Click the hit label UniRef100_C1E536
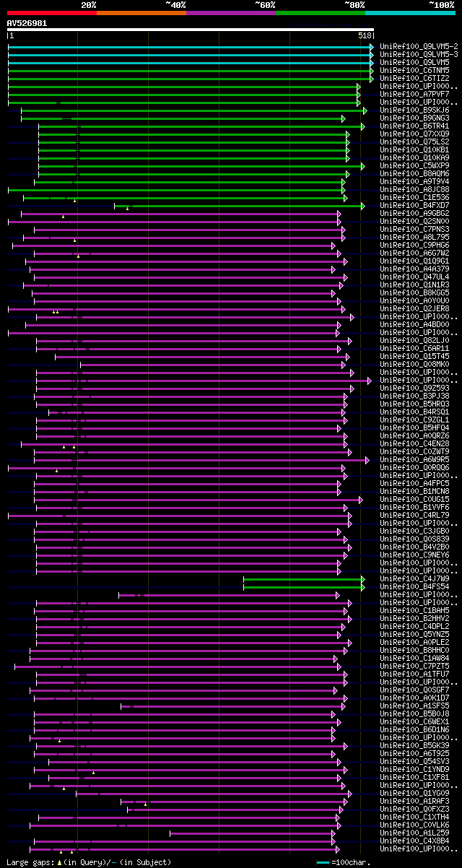Image resolution: width=462 pixels, height=868 pixels. [x=415, y=197]
